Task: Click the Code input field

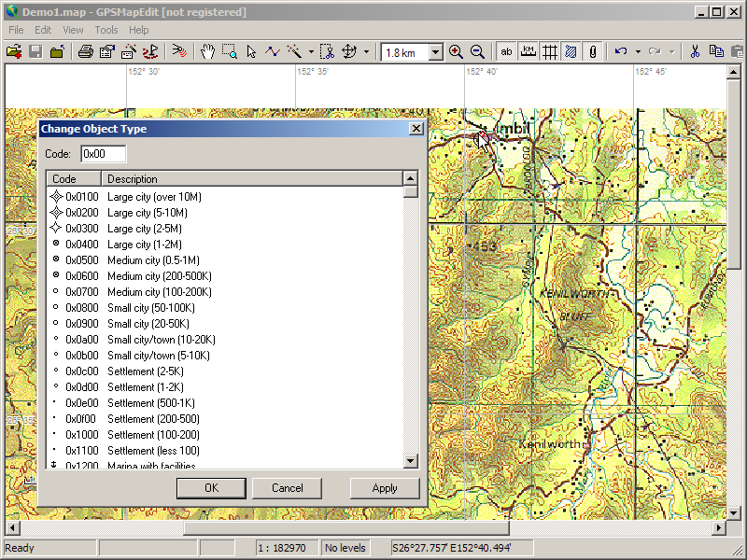Action: pyautogui.click(x=103, y=154)
